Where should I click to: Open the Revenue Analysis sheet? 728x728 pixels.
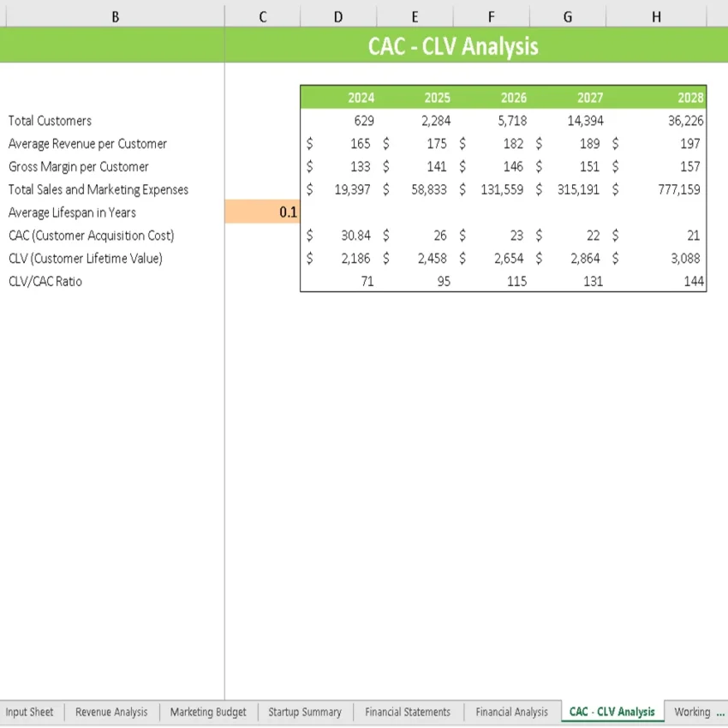click(x=111, y=712)
